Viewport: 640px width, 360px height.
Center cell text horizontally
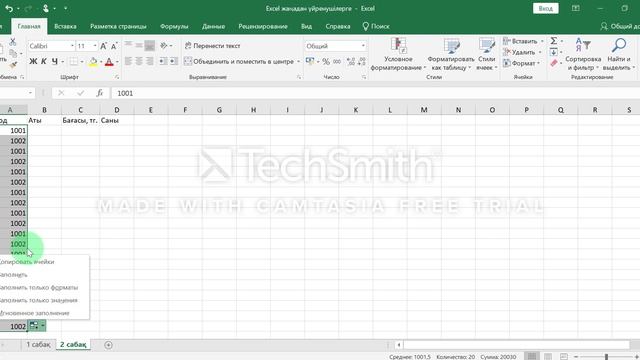[139, 61]
